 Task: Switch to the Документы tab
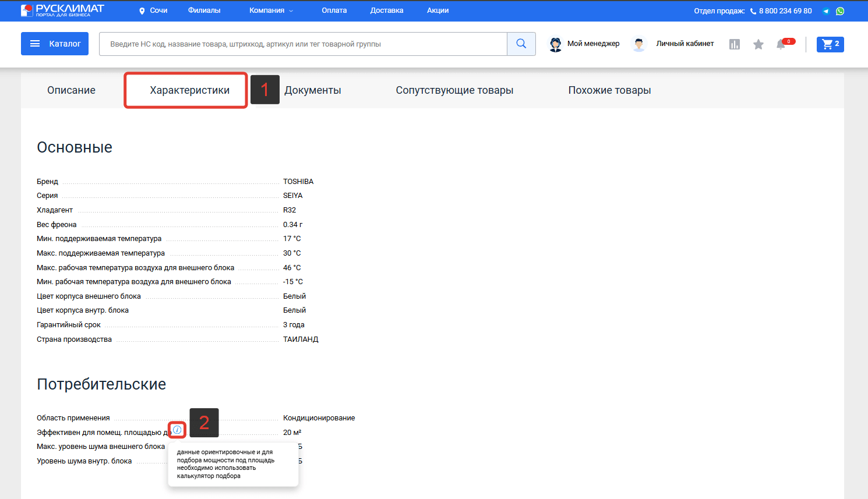[313, 90]
